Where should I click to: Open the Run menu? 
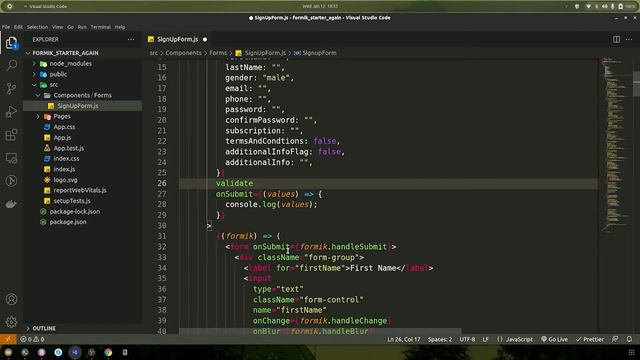pyautogui.click(x=82, y=27)
